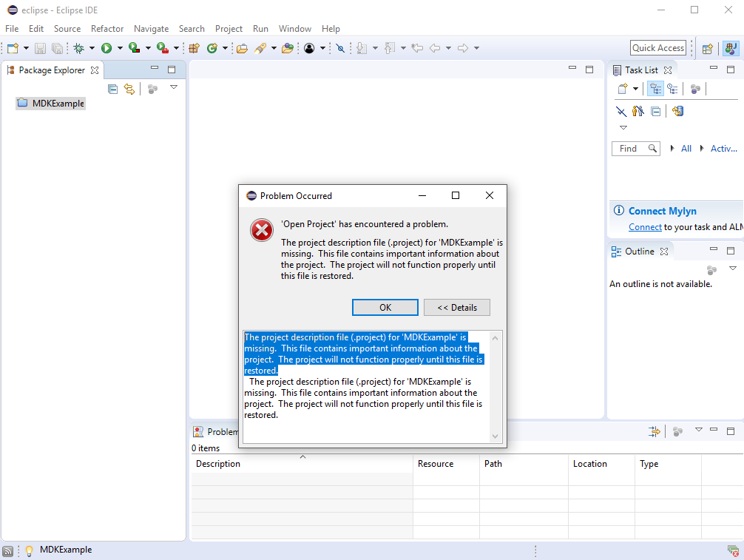Open External Tools dropdown arrow
744x560 pixels.
tap(176, 48)
